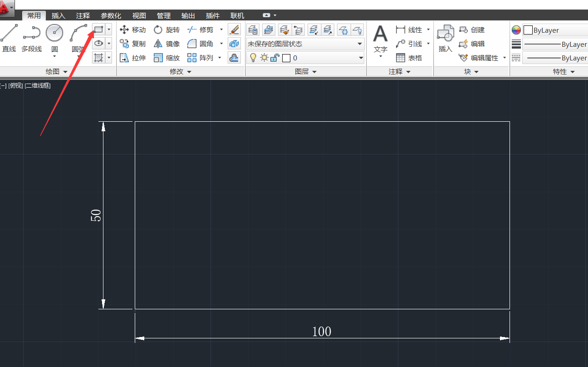Click the Layer Unisolate icon

click(x=328, y=30)
